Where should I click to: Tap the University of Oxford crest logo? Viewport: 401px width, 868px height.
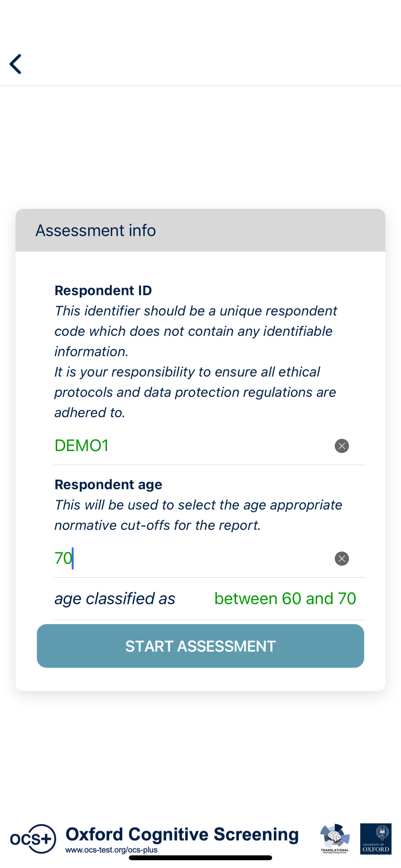pos(375,838)
